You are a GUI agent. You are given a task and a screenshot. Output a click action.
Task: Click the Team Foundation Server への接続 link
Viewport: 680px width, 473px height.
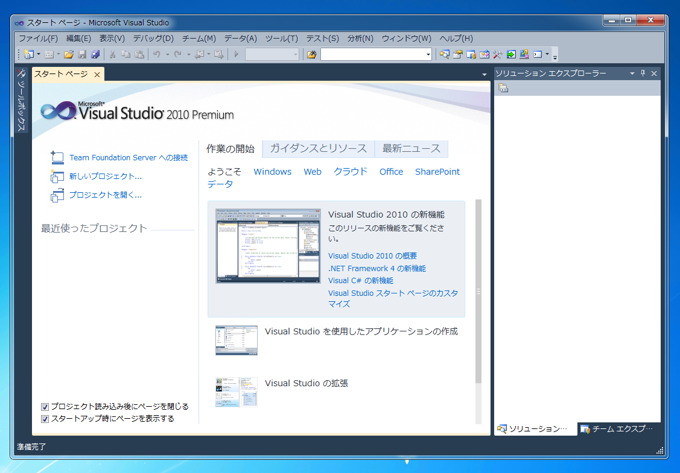coord(128,158)
